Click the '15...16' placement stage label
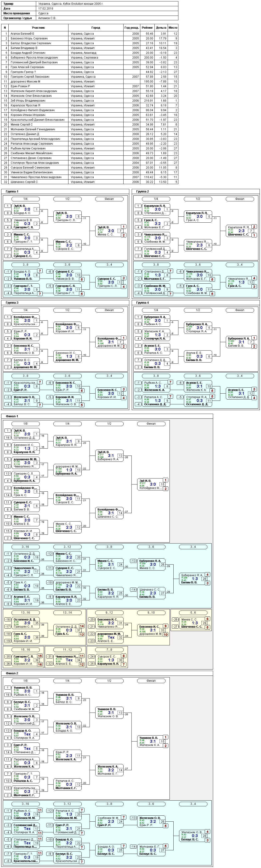The height and width of the screenshot is (868, 261). coord(26,650)
